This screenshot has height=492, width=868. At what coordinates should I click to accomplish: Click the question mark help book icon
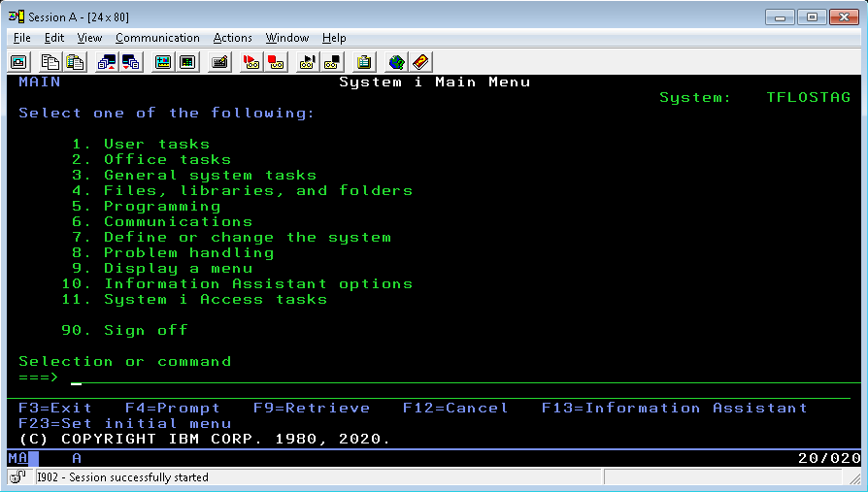420,62
